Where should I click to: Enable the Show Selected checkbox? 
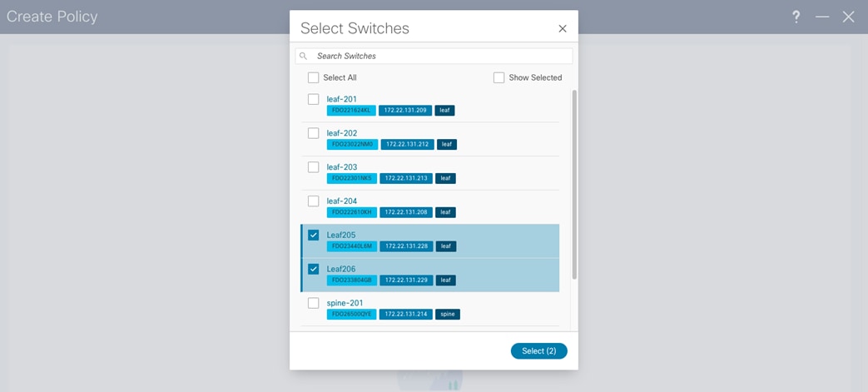click(498, 77)
